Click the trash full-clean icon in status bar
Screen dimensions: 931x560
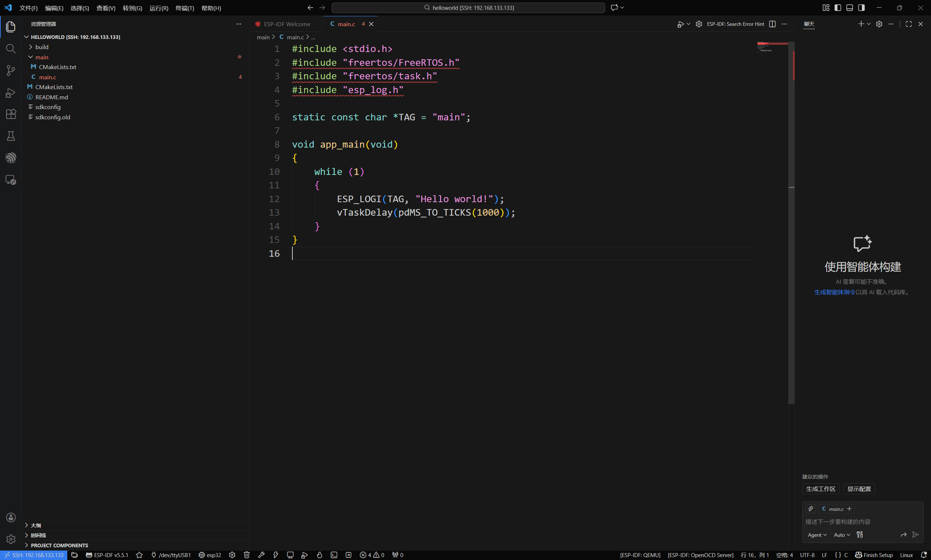pyautogui.click(x=247, y=555)
